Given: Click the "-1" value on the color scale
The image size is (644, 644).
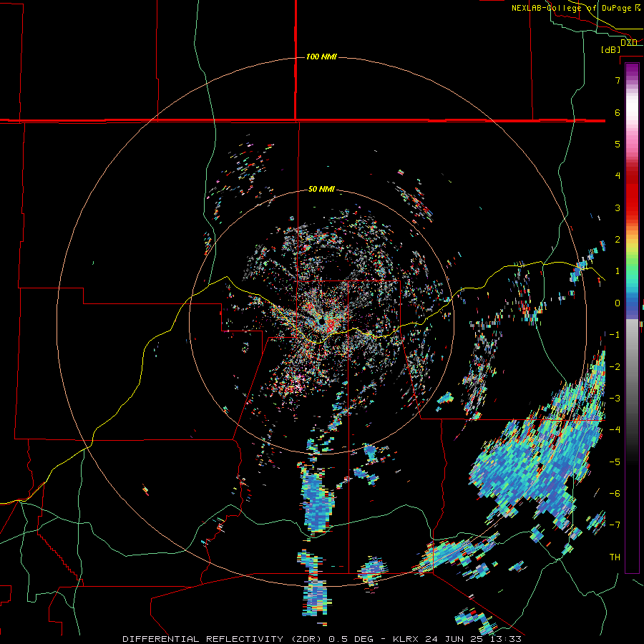Looking at the screenshot, I should tap(615, 335).
